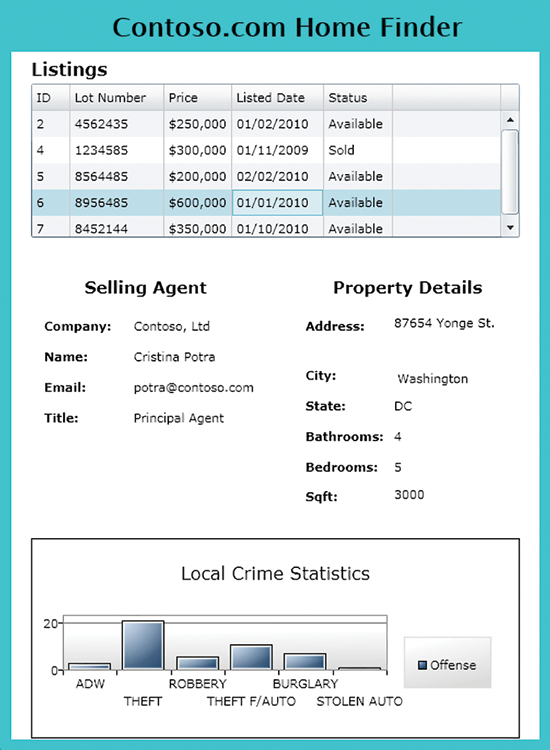This screenshot has height=750, width=550.
Task: Click the ID 4 cell
Action: (51, 150)
